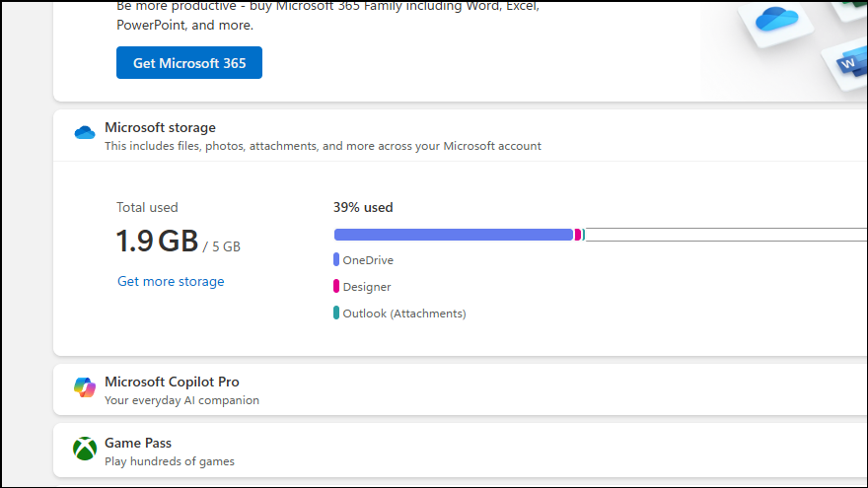Click the Microsoft Copilot Pro icon

point(85,387)
